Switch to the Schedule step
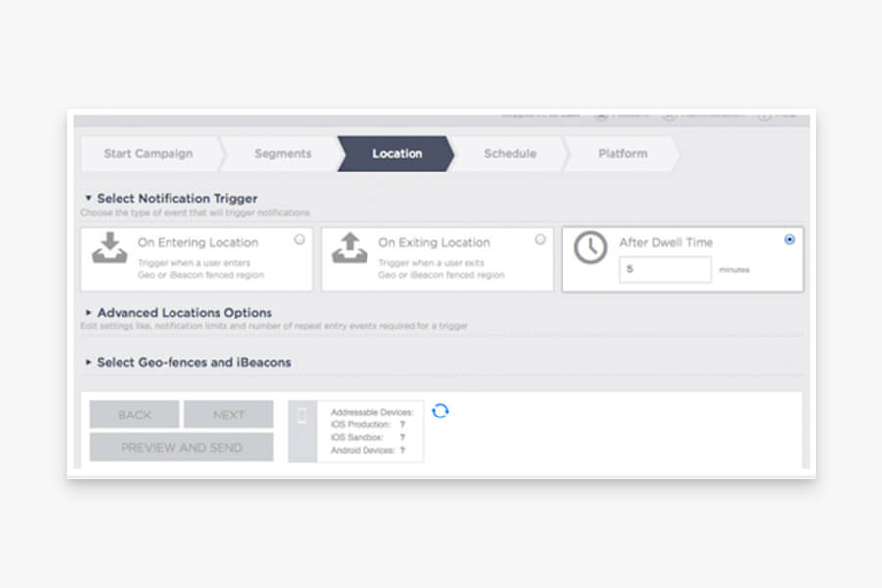This screenshot has width=882, height=588. 511,154
